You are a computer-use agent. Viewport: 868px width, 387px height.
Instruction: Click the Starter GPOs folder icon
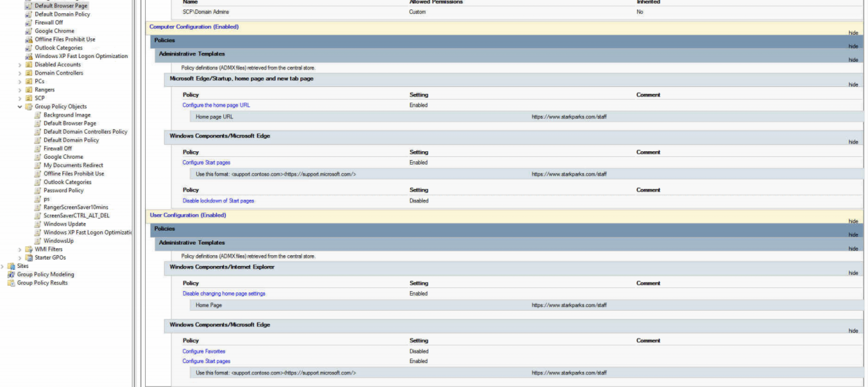[x=29, y=258]
